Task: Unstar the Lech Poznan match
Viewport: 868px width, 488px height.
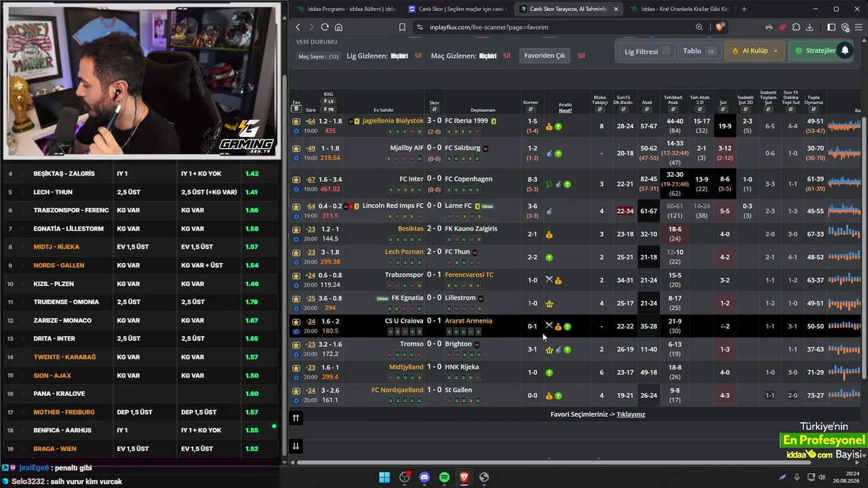Action: pyautogui.click(x=296, y=252)
